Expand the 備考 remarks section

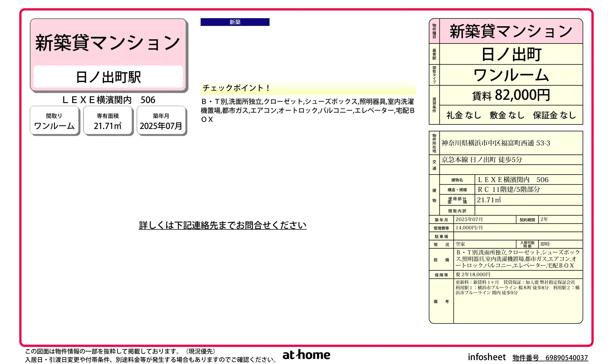click(441, 301)
